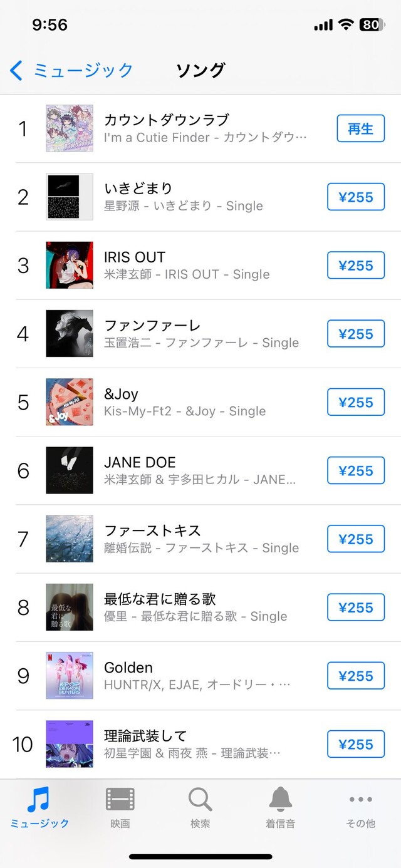Open the ミュージック tab with the music note icon
The image size is (401, 868).
pos(39,807)
